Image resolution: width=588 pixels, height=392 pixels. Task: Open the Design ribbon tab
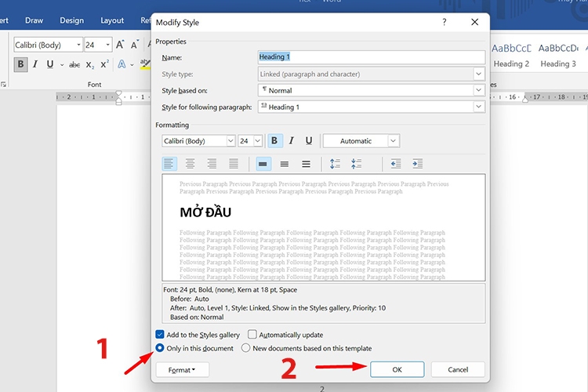[x=71, y=20]
